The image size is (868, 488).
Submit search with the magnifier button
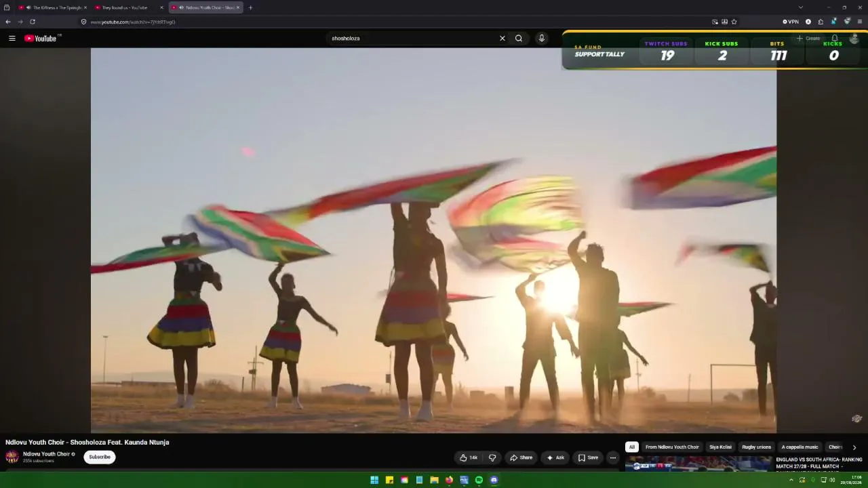click(x=519, y=38)
